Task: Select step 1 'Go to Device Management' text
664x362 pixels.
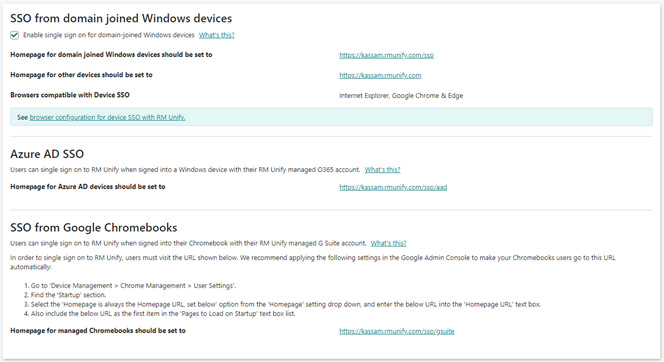Action: click(x=130, y=286)
